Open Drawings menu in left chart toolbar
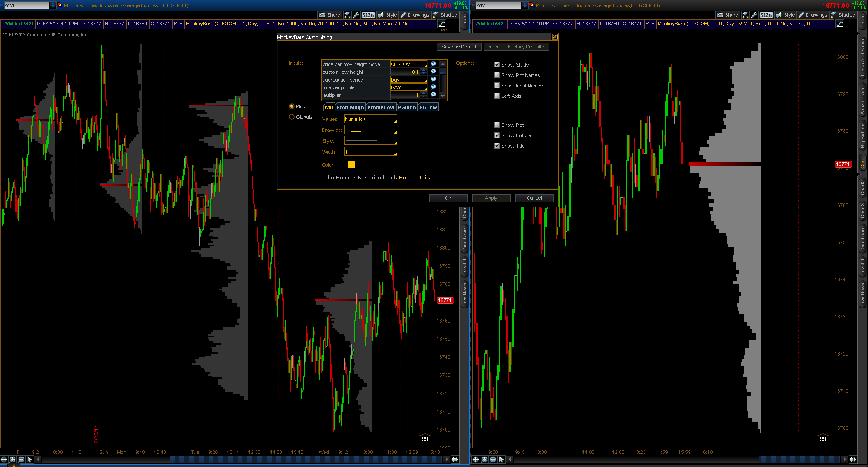This screenshot has height=467, width=868. click(x=415, y=15)
